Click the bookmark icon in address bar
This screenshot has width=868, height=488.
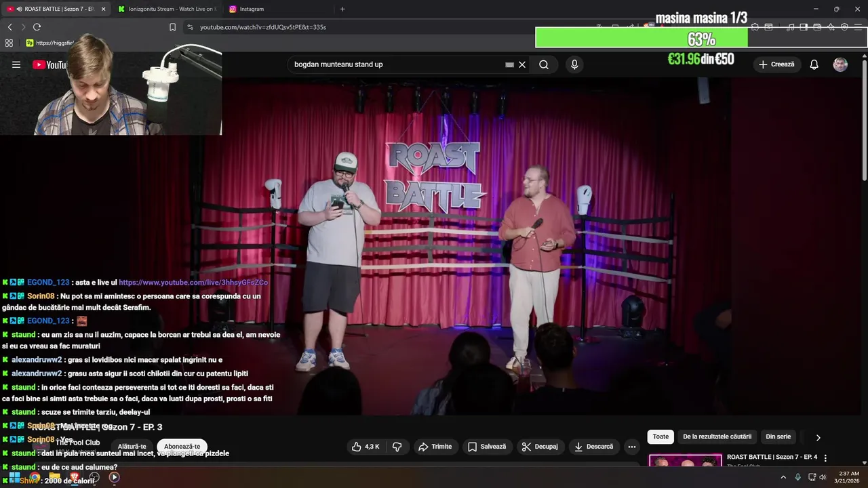(172, 27)
